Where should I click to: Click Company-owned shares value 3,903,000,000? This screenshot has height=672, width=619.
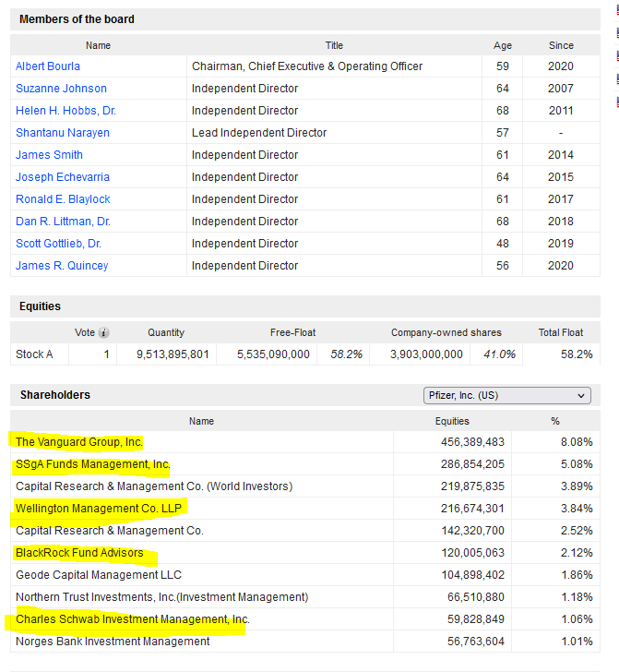427,354
